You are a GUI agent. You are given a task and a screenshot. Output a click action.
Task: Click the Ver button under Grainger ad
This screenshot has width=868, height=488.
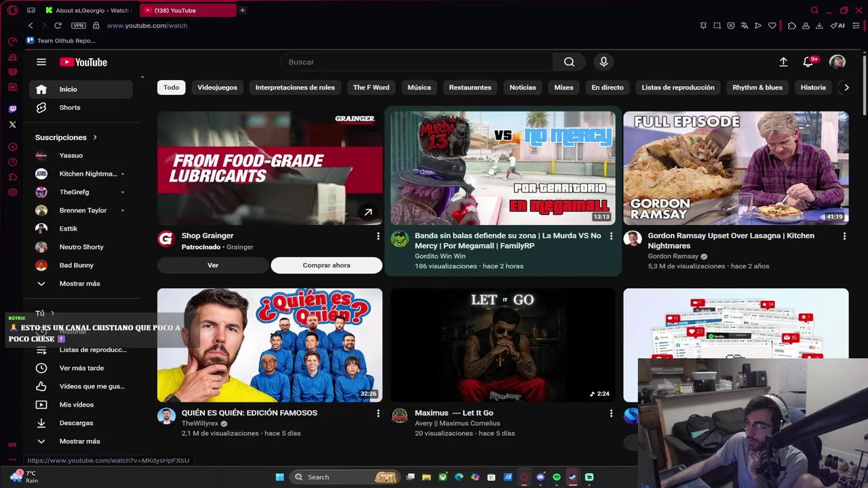point(213,265)
